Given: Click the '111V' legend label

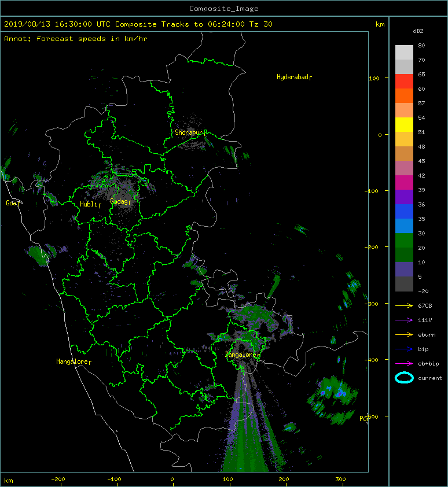Looking at the screenshot, I should click(x=425, y=320).
